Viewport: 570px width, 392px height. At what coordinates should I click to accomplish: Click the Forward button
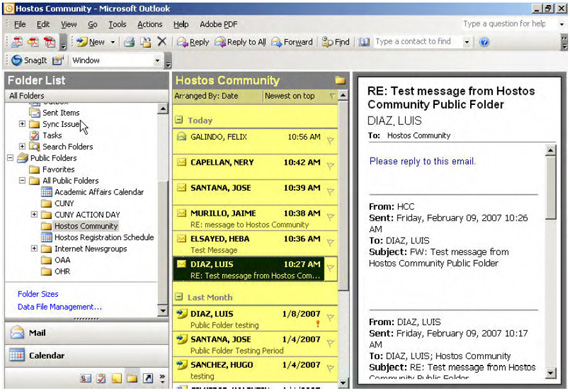coord(292,42)
